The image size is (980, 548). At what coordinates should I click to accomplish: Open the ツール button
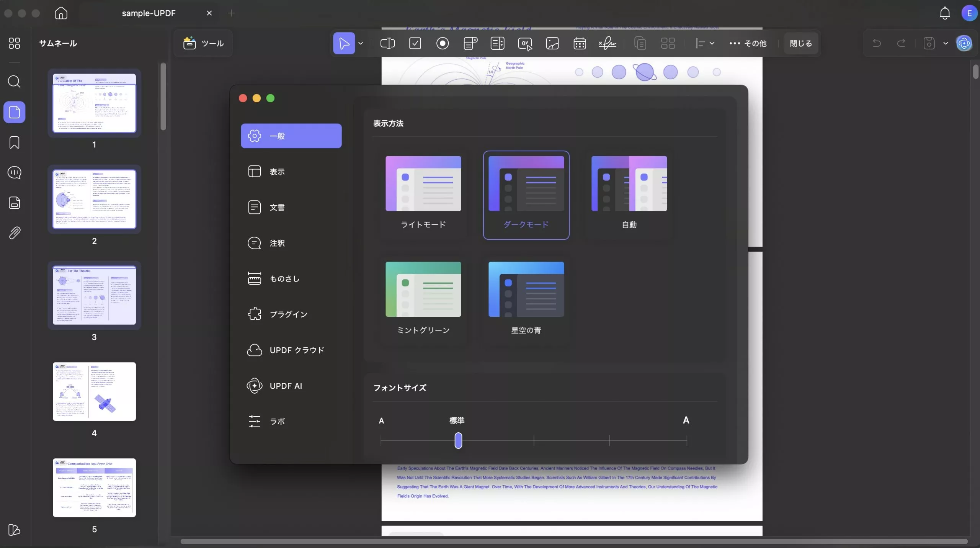[203, 43]
